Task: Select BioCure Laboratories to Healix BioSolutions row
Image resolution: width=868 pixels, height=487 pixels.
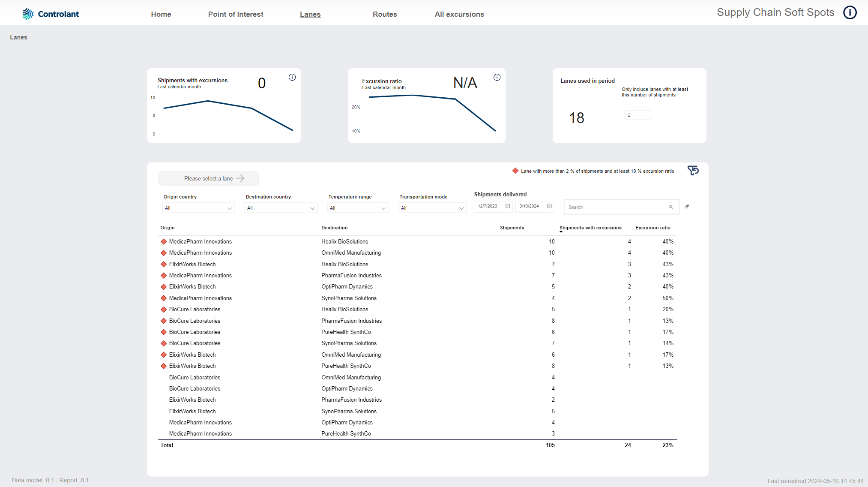Action: coord(418,310)
